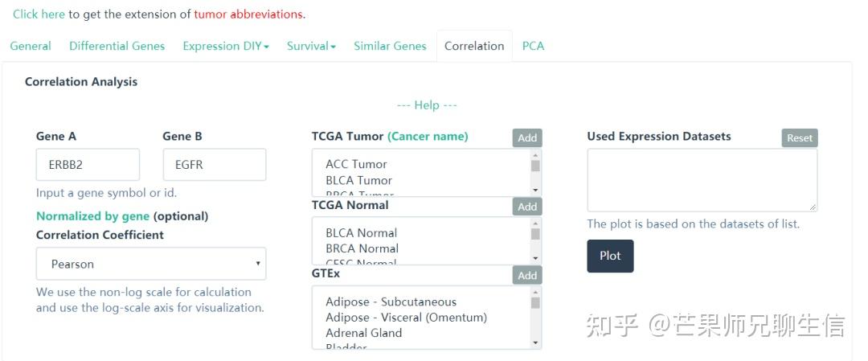Pick Adipose - Subcutaneous in GTEx list

391,302
